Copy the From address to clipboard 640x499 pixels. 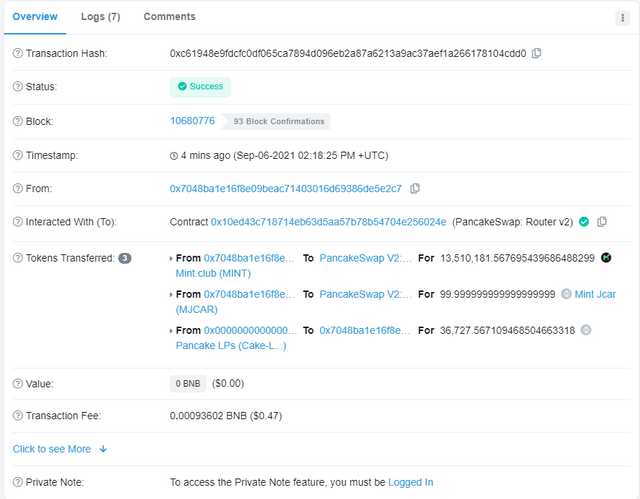[x=415, y=189]
